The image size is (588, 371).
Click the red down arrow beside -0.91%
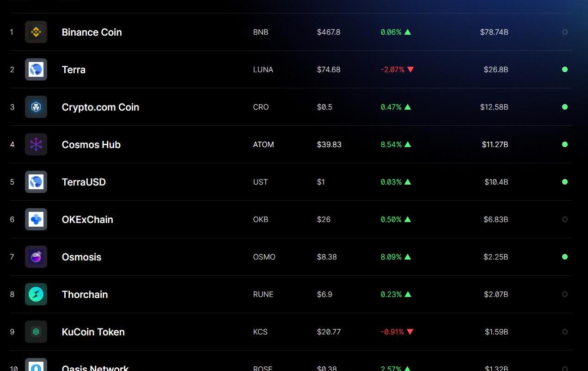410,332
